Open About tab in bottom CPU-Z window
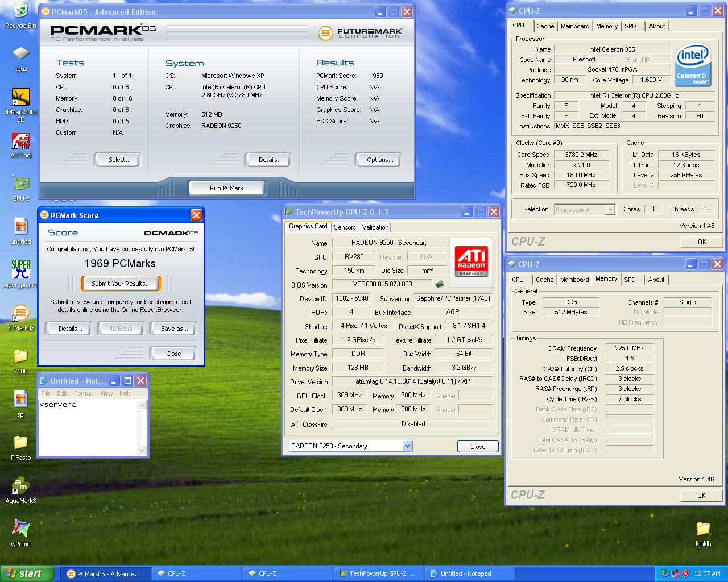This screenshot has width=728, height=582. (x=656, y=280)
